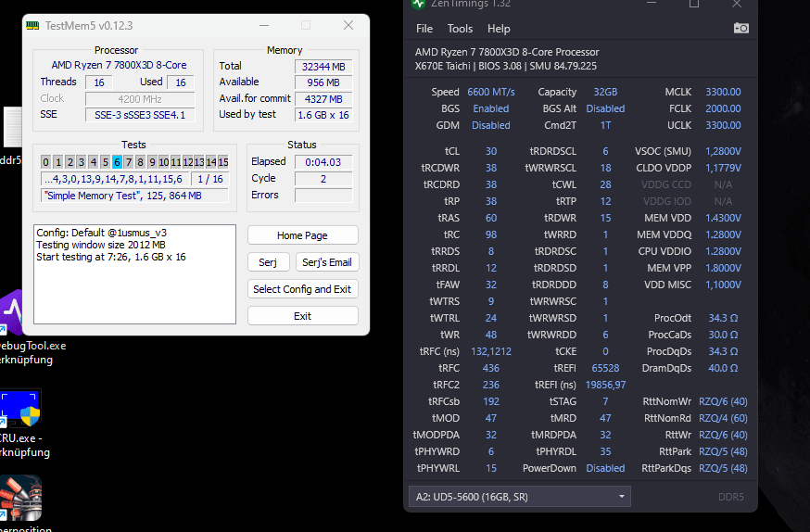Click the Clock field 4200 MHz

click(x=140, y=99)
